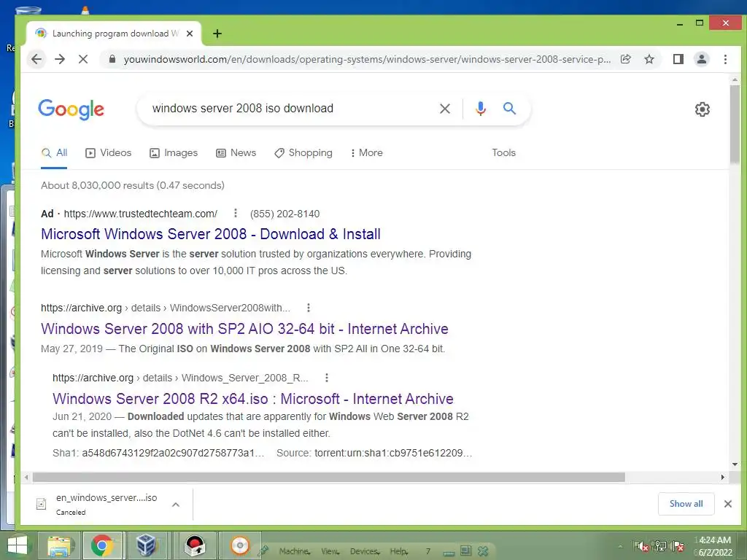Open VirtualBox from the taskbar
The width and height of the screenshot is (747, 560).
coord(145,545)
